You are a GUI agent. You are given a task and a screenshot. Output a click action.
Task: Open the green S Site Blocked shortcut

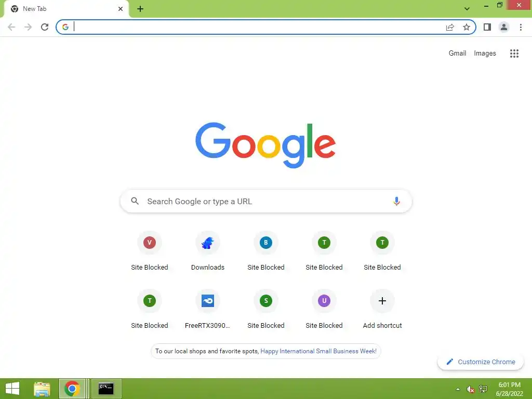pyautogui.click(x=266, y=309)
